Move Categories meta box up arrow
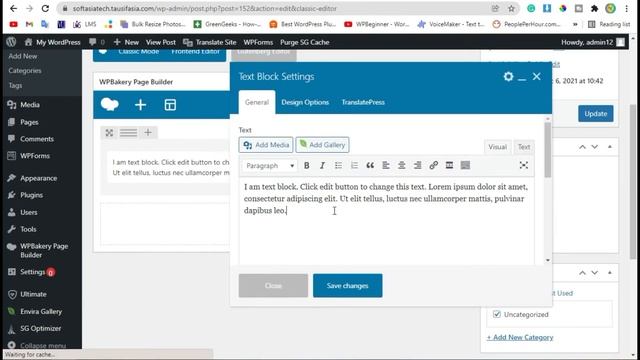Image resolution: width=640 pixels, height=360 pixels. click(x=582, y=273)
